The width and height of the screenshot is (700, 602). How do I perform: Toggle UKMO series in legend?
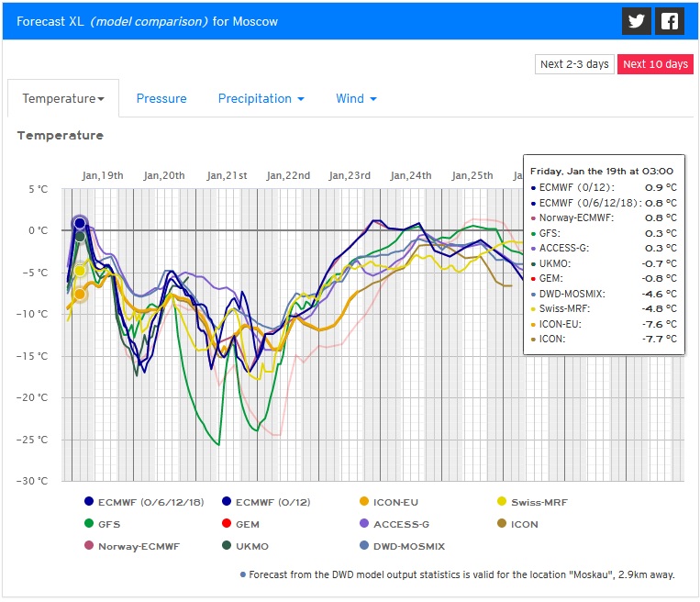(x=245, y=546)
